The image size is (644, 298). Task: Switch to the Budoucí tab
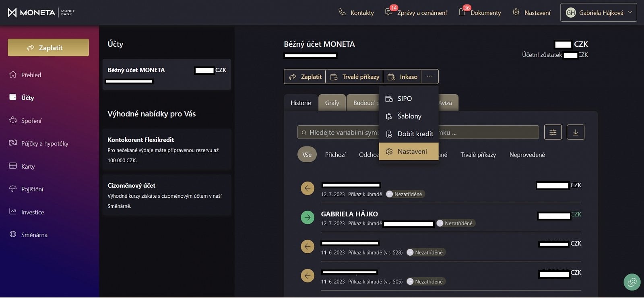pos(363,103)
